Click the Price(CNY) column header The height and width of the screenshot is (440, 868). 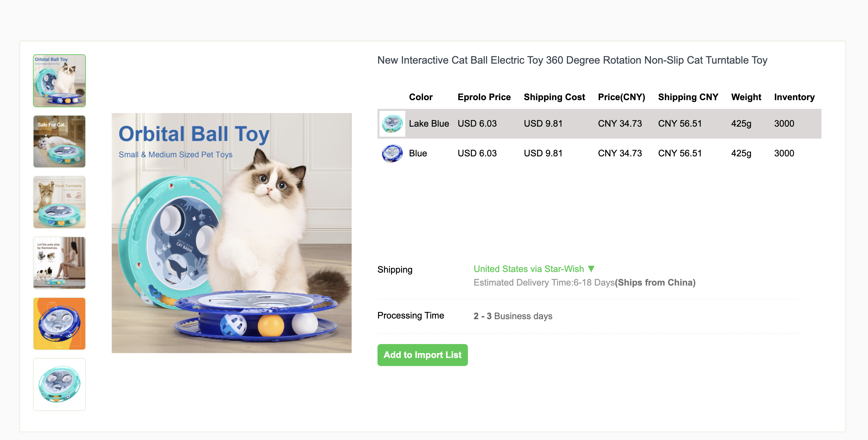pyautogui.click(x=621, y=97)
